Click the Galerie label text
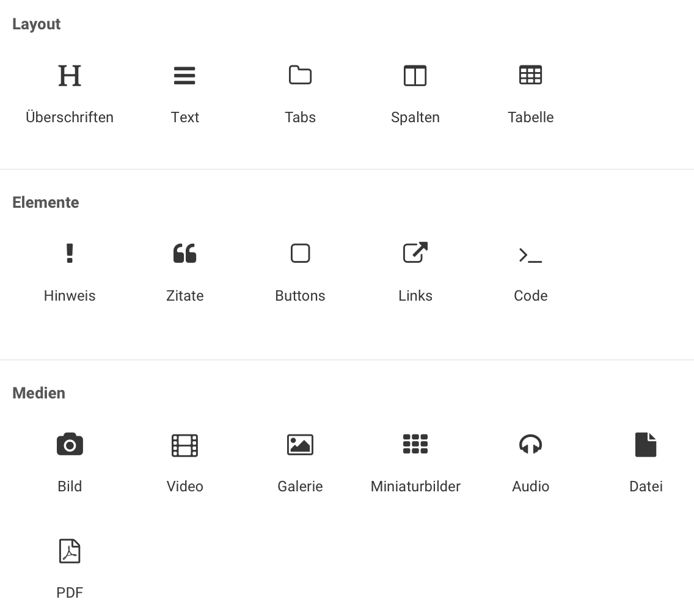Image resolution: width=694 pixels, height=616 pixels. (x=300, y=486)
